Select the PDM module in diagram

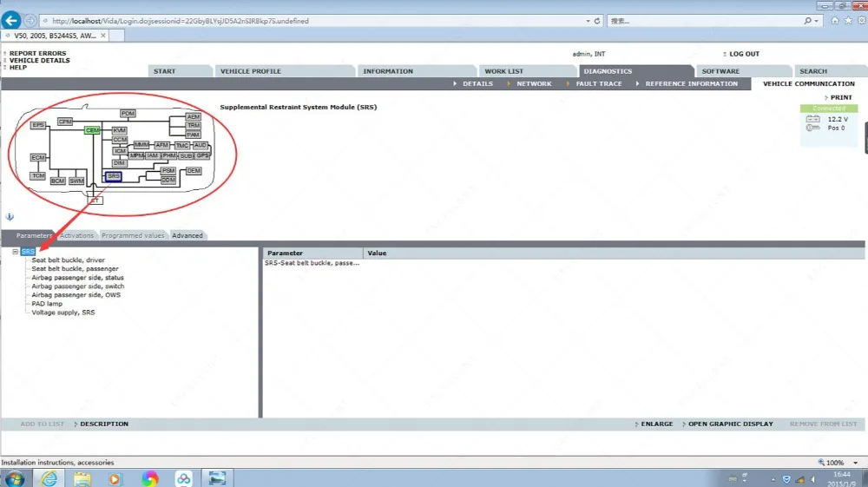[128, 114]
